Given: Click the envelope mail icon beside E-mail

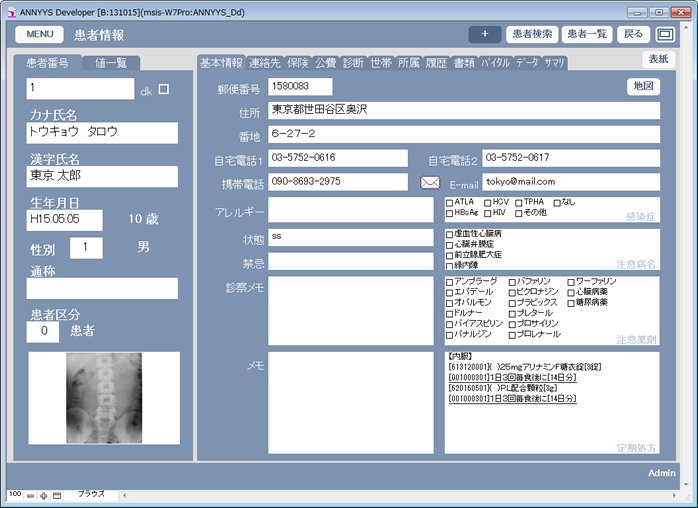Looking at the screenshot, I should [x=430, y=183].
